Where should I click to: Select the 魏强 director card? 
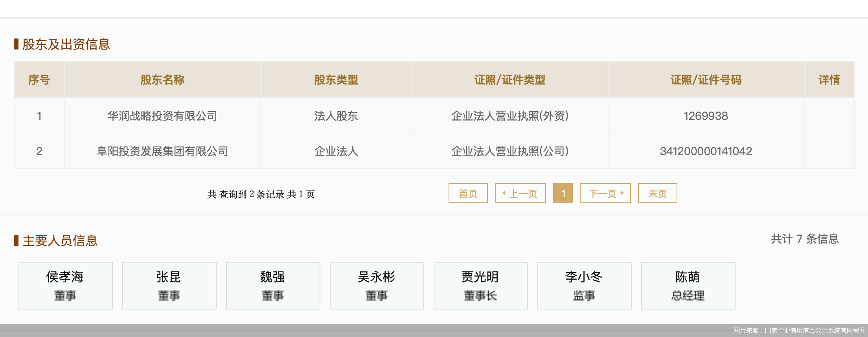[273, 286]
